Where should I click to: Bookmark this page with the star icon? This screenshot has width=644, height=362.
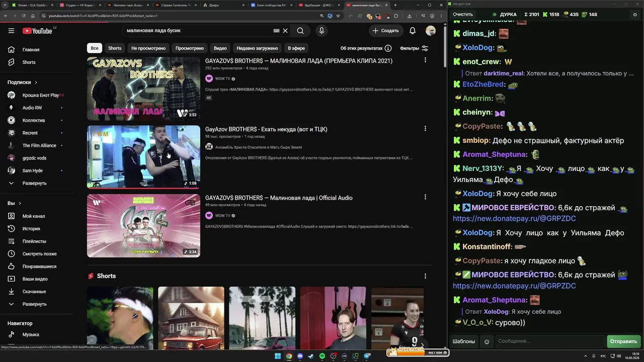338,16
